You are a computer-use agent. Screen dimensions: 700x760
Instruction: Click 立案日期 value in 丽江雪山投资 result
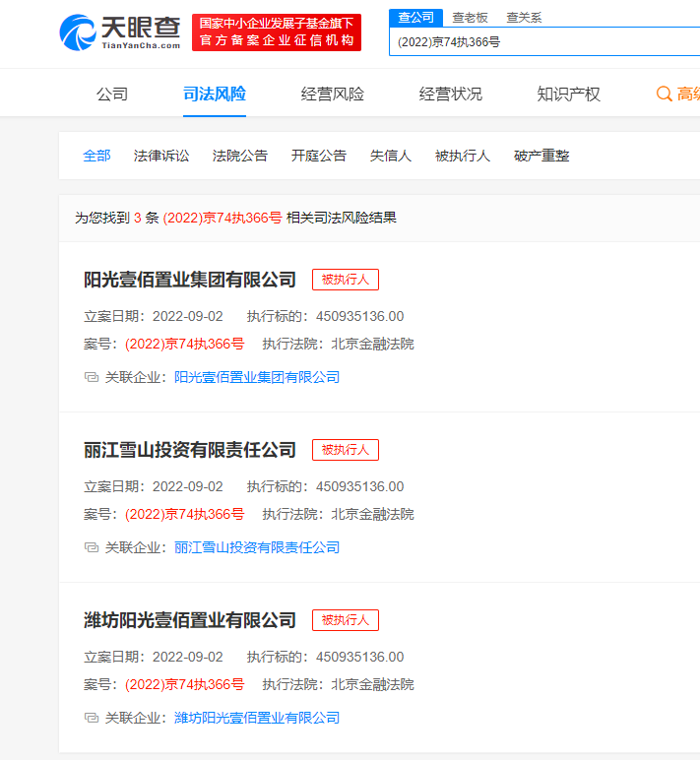click(x=188, y=486)
